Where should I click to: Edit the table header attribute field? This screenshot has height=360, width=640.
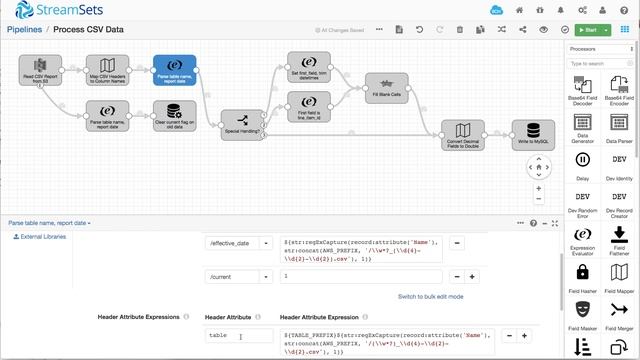239,336
